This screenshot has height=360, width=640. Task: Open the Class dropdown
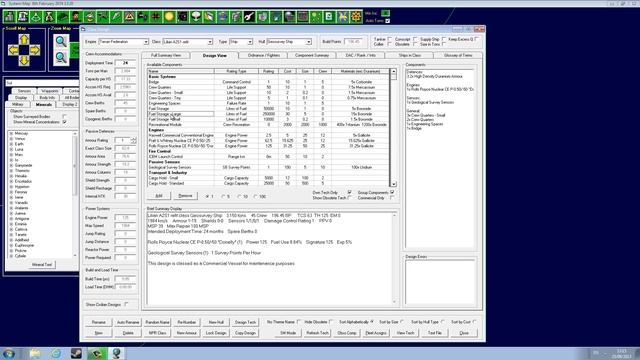(x=210, y=42)
